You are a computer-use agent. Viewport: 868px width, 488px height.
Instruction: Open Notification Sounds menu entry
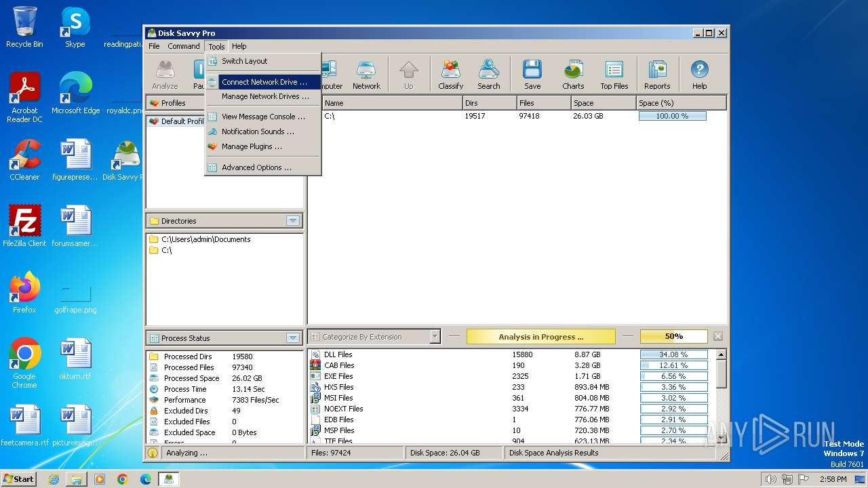coord(263,131)
